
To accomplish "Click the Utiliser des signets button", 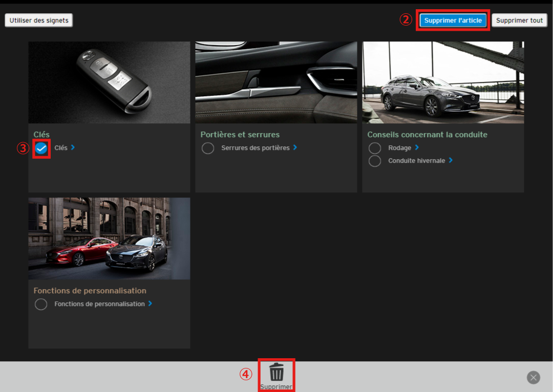I will point(39,20).
